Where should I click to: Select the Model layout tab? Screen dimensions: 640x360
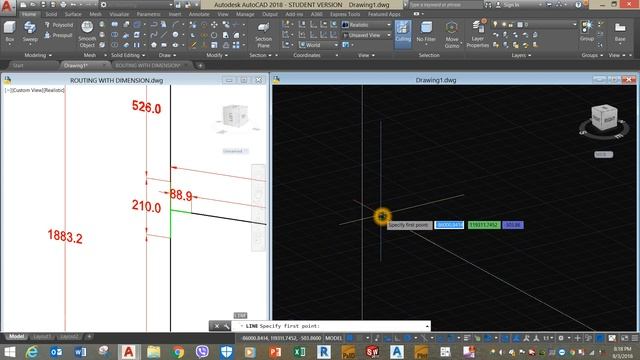[16, 336]
